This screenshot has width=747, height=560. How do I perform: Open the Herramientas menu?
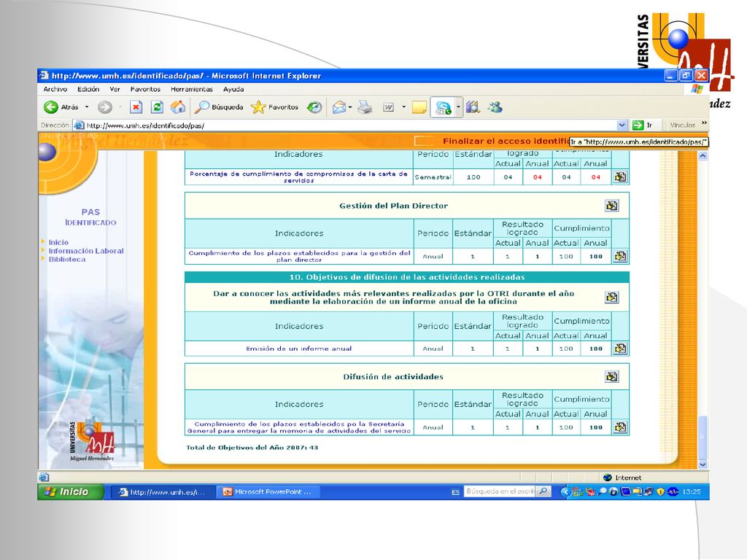(192, 89)
